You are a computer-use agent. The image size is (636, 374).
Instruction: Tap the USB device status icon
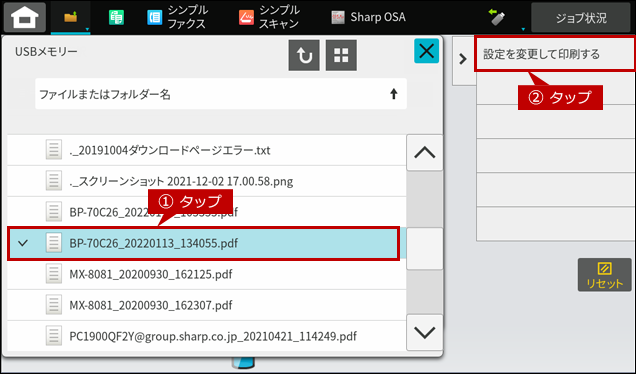pos(497,17)
